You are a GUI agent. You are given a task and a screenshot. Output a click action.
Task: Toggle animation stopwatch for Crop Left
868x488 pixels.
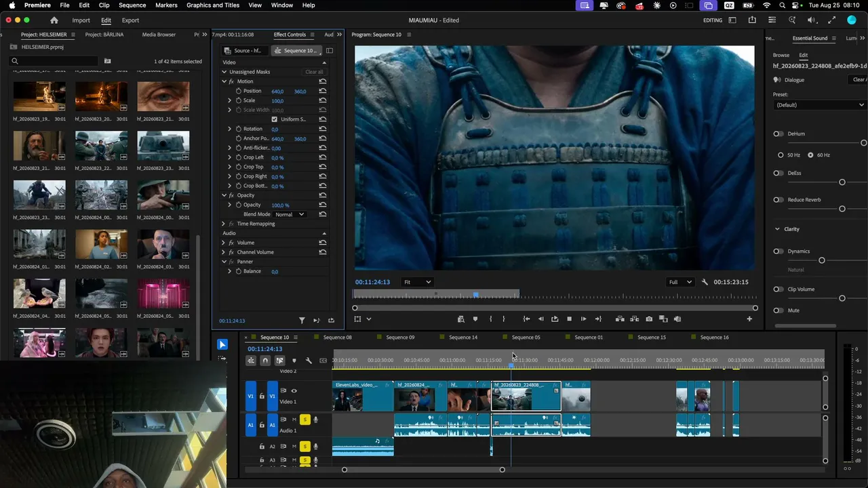coord(239,157)
